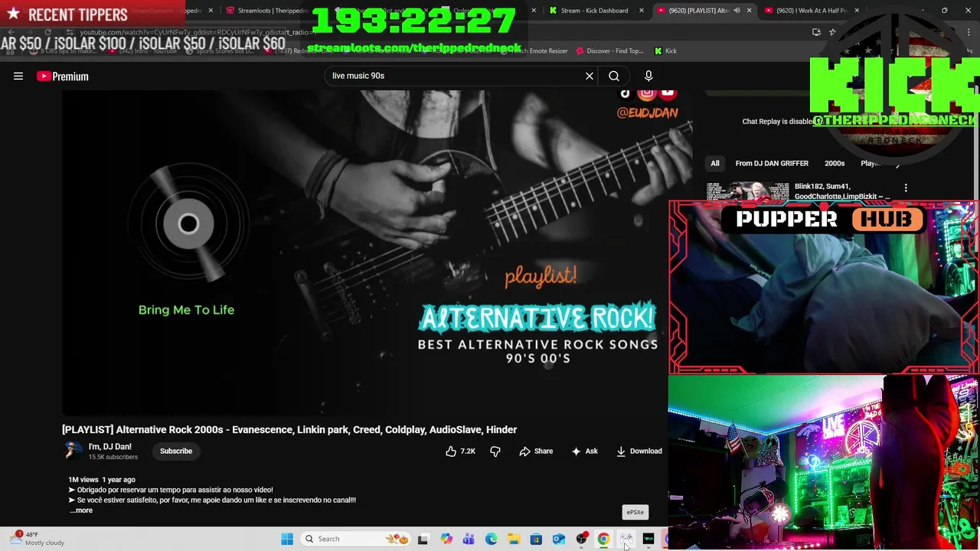Screen dimensions: 980x551
Task: Open the Windows Start menu
Action: (x=287, y=539)
